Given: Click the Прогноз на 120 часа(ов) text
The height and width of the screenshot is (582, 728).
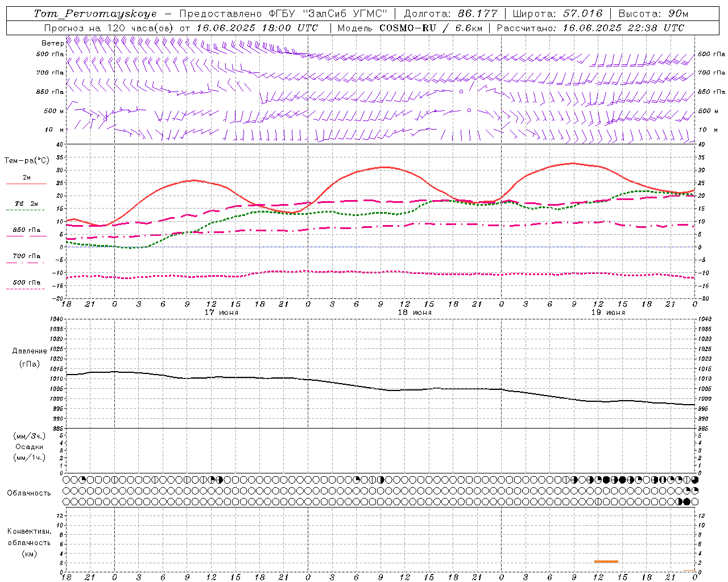Looking at the screenshot, I should (109, 28).
